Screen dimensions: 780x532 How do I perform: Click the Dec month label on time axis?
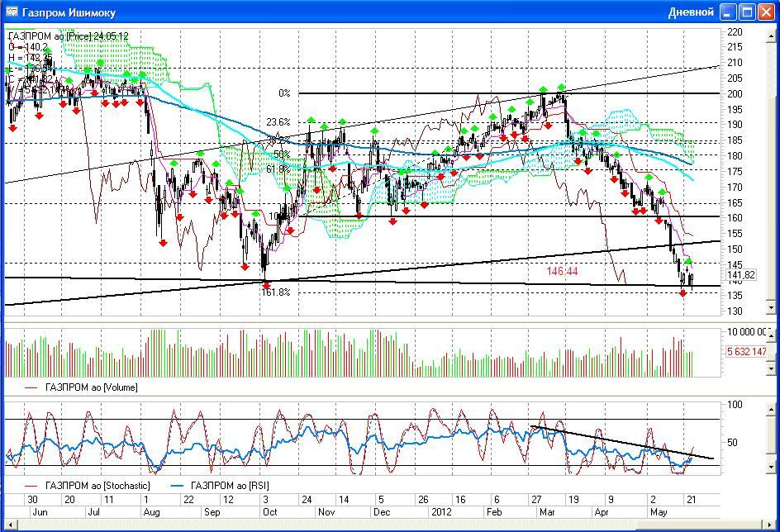pos(382,511)
